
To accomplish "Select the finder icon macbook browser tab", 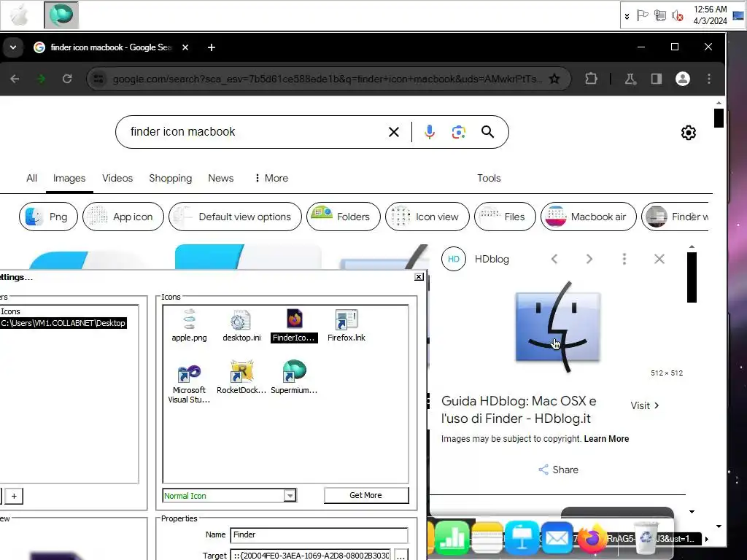I will click(111, 47).
